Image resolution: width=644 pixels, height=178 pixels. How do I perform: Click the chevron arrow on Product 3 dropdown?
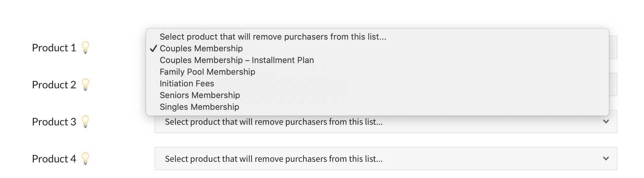pos(606,121)
